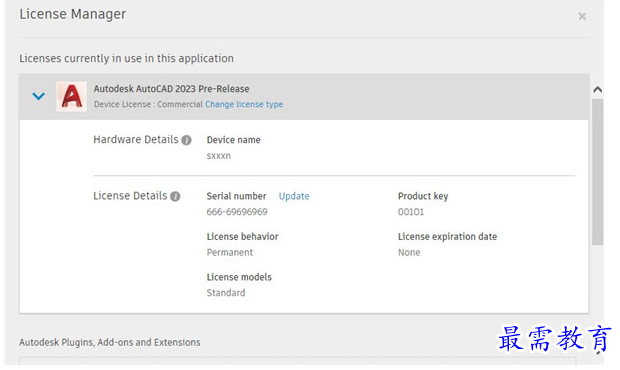Click the device name sxxxn
Viewport: 620px width, 370px height.
(x=219, y=156)
